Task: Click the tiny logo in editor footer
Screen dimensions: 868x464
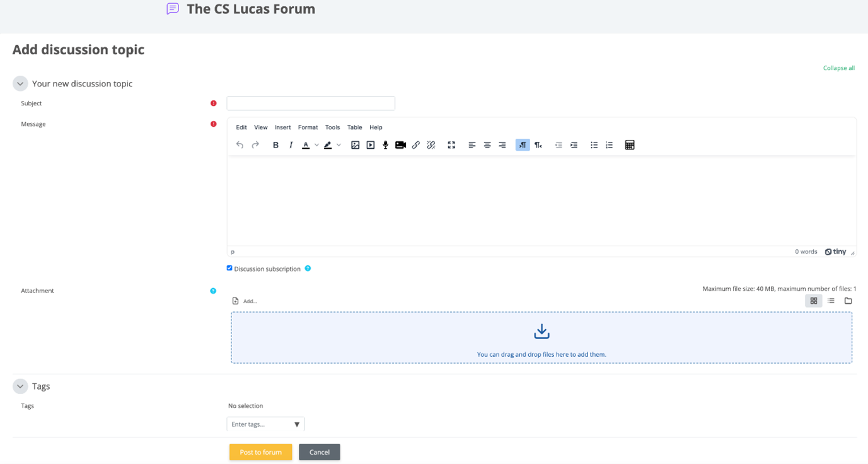Action: (x=835, y=252)
